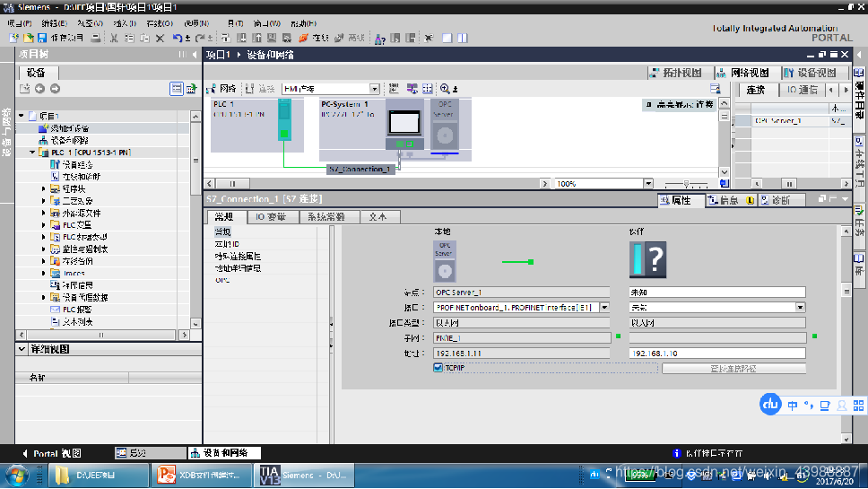868x489 pixels.
Task: Switch to the IO 通信 tab
Action: (x=803, y=90)
